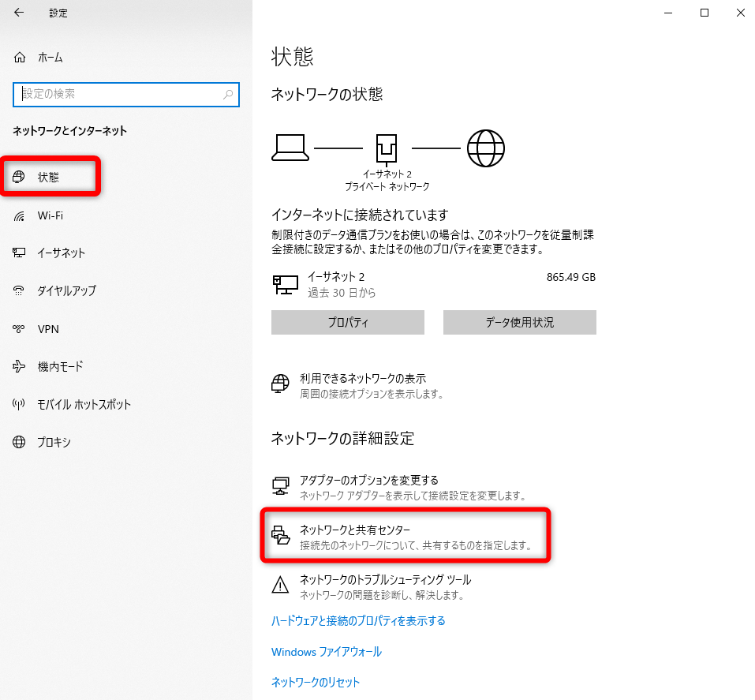Click the イーサネット 2 usage monitor icon
This screenshot has height=700, width=755.
coord(285,284)
